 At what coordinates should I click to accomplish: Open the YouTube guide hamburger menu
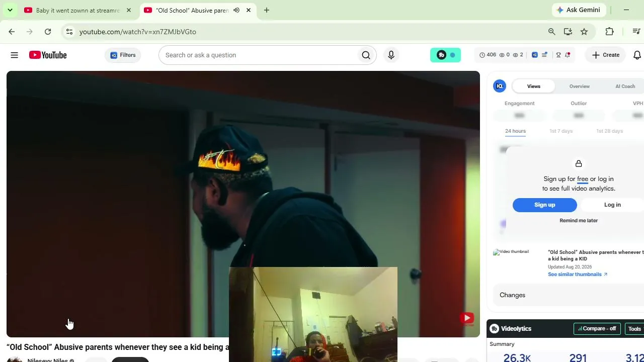tap(15, 55)
